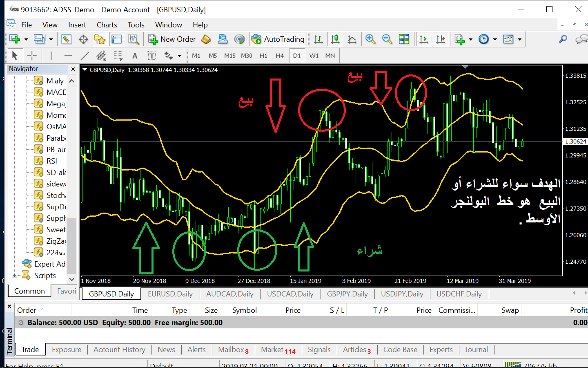This screenshot has width=588, height=368.
Task: Toggle chart shift icon
Action: coord(441,39)
